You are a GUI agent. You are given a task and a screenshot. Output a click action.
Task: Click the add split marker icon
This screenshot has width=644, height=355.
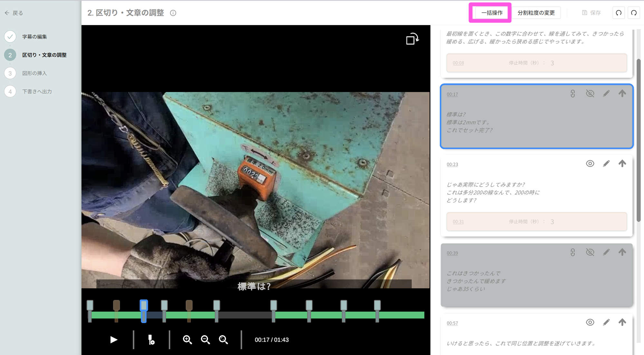[151, 340]
